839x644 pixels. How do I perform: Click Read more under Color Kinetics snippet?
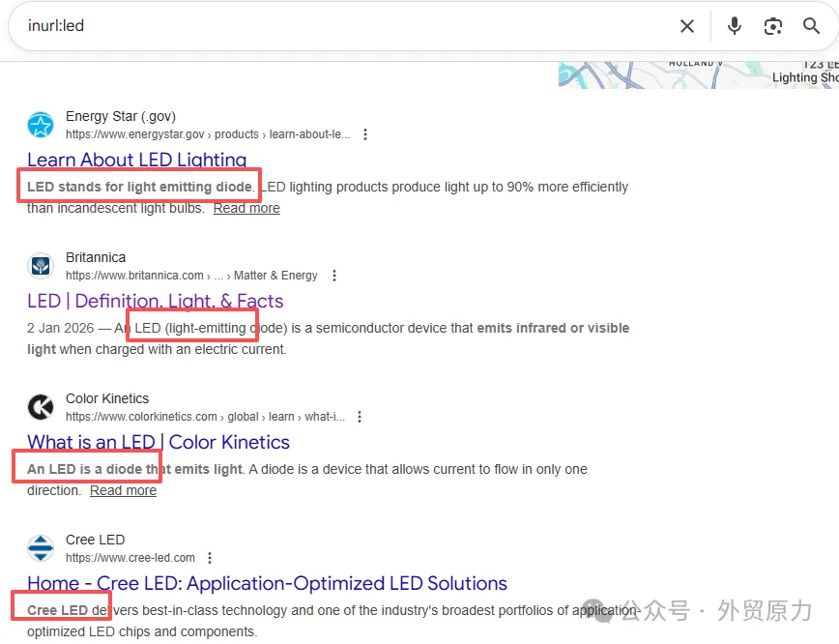[x=123, y=490]
